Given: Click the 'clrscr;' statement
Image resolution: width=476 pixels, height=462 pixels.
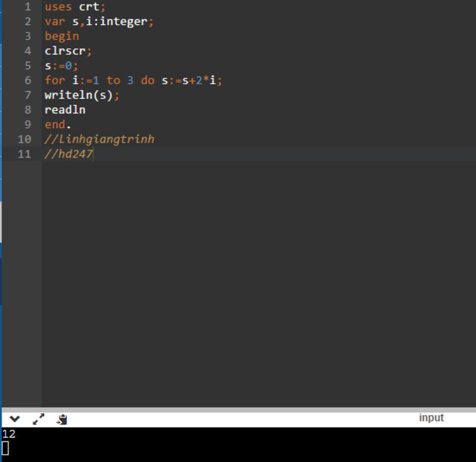Looking at the screenshot, I should tap(68, 51).
